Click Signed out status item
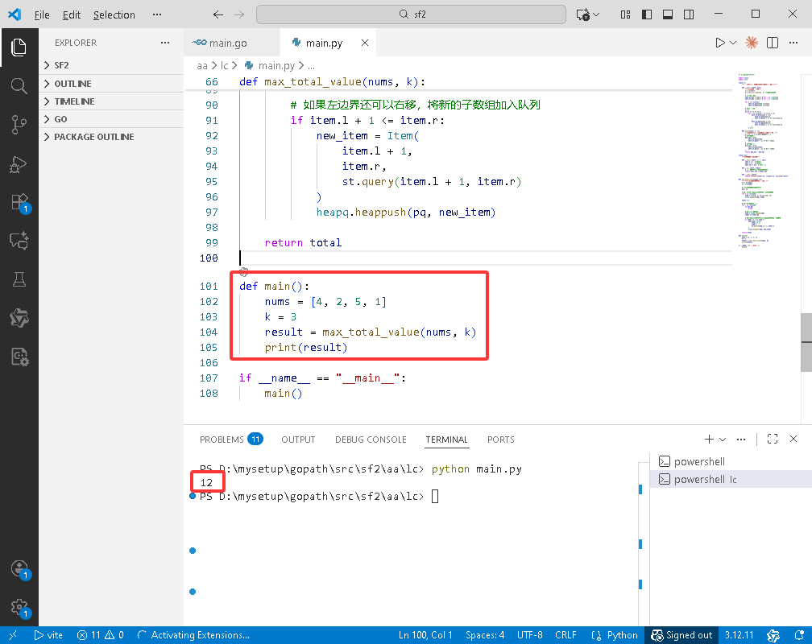Viewport: 812px width, 644px height. coord(681,635)
